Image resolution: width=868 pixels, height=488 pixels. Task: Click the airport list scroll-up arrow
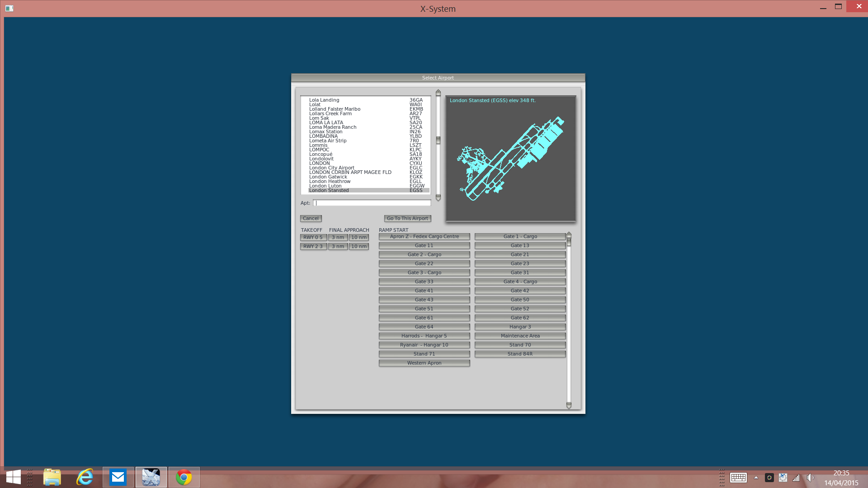[x=438, y=92]
